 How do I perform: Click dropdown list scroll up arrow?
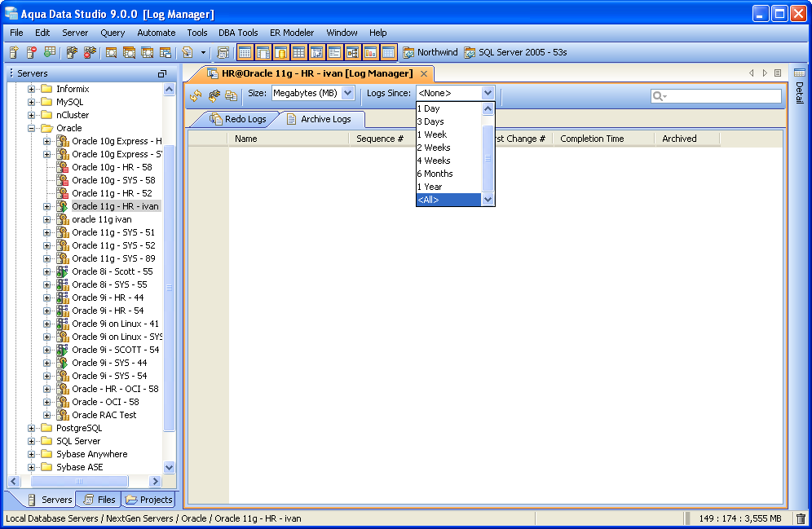488,108
